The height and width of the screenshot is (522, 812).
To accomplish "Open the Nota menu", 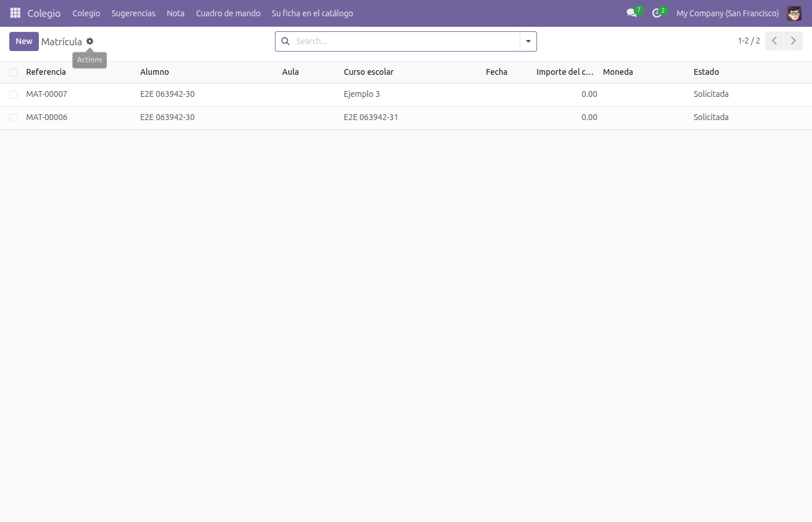I will click(176, 13).
